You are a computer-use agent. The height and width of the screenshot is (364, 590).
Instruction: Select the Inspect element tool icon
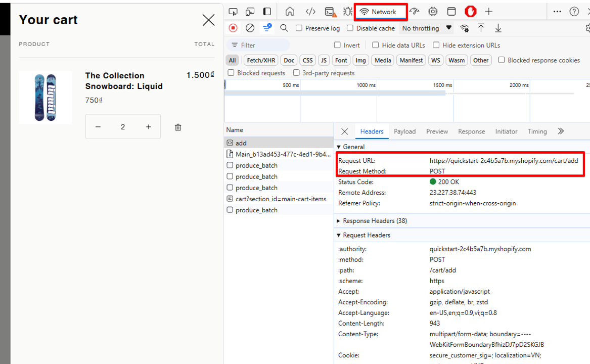click(x=233, y=12)
